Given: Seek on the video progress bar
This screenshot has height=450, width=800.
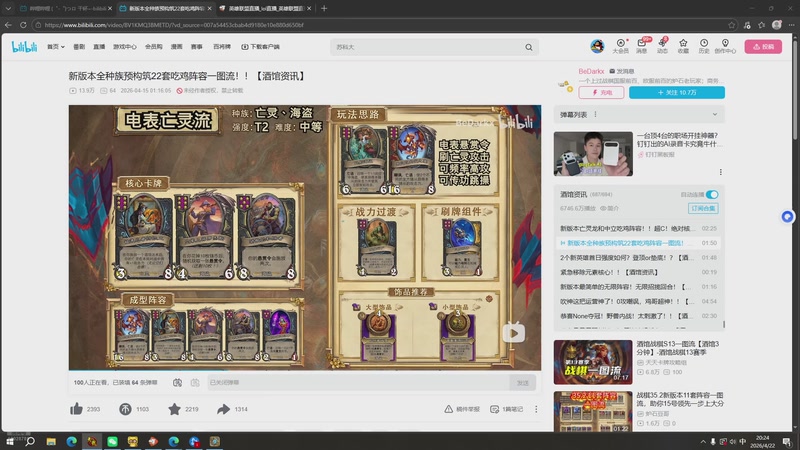Looking at the screenshot, I should tap(305, 370).
